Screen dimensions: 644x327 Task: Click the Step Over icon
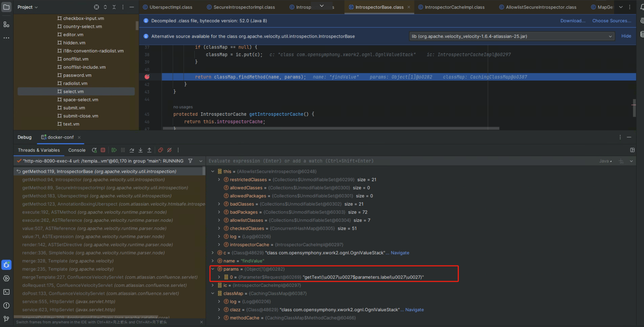[x=132, y=150]
